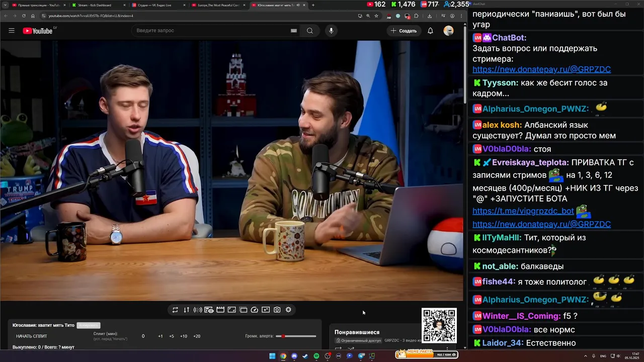Click НАЧАТЬ СПЛИТ button
The height and width of the screenshot is (362, 644).
click(x=32, y=336)
